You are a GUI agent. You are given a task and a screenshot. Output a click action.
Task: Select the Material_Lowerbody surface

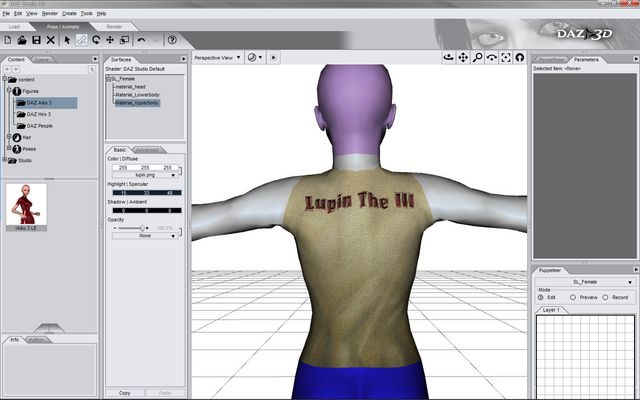pyautogui.click(x=138, y=95)
